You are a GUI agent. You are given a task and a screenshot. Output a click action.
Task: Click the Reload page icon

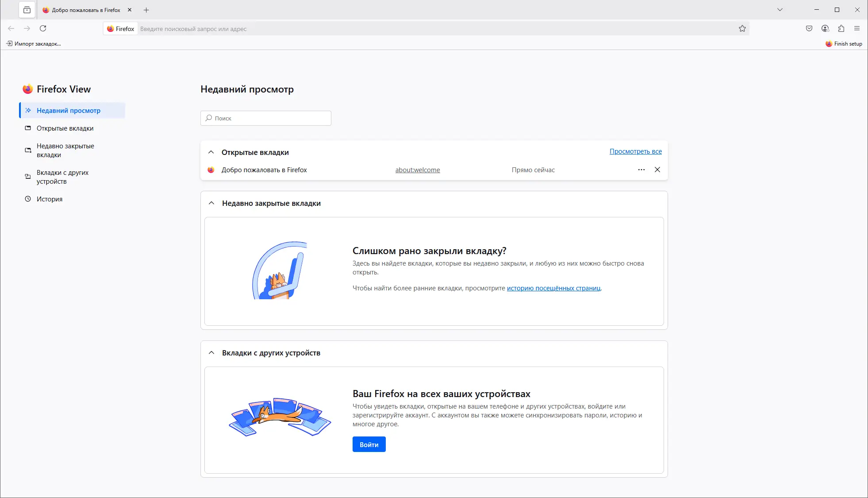(43, 28)
